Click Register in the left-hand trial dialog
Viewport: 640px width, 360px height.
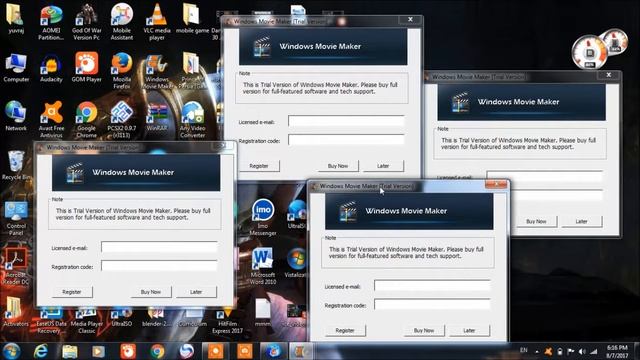click(x=72, y=292)
